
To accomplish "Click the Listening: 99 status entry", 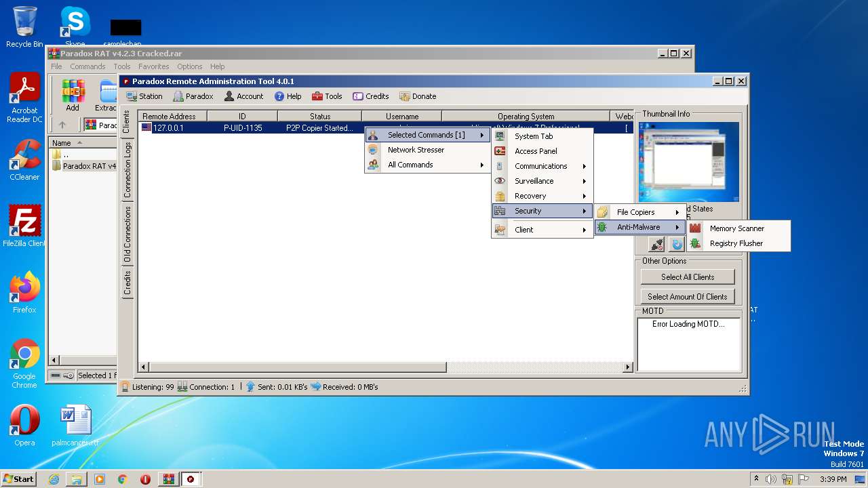I will click(x=147, y=387).
